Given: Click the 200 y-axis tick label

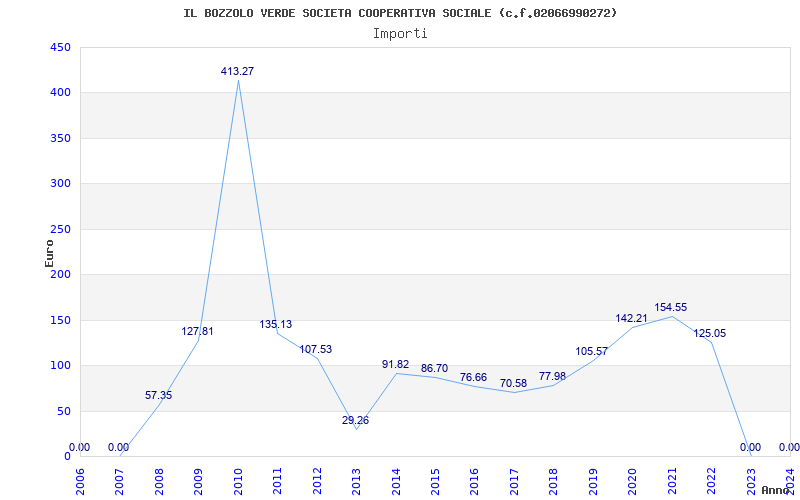Looking at the screenshot, I should click(x=60, y=274).
